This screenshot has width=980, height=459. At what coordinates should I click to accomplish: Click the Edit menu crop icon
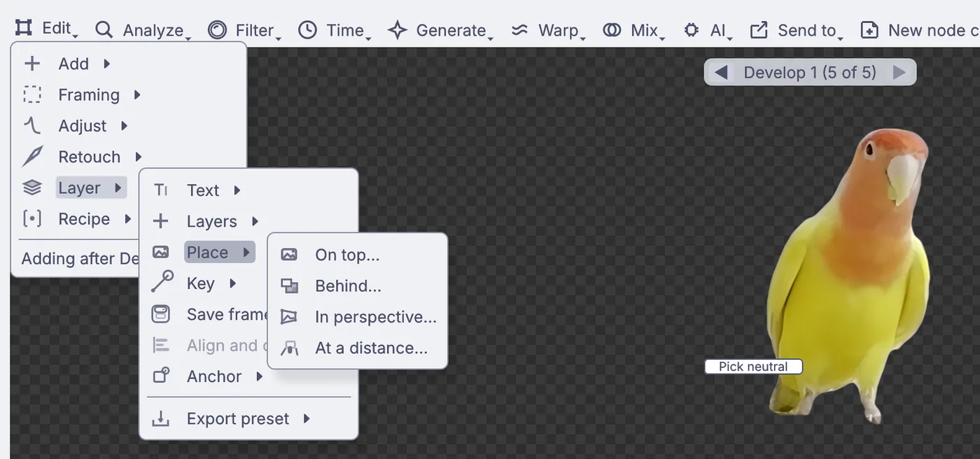pos(24,29)
